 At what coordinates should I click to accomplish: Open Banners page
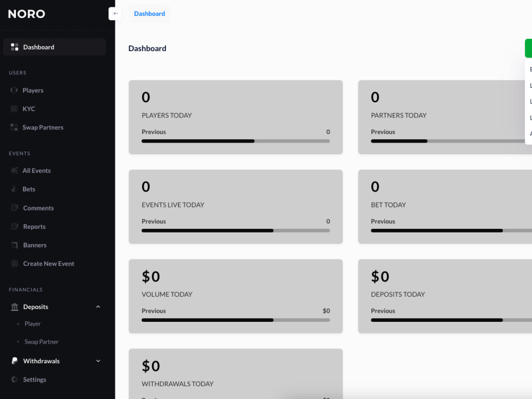click(35, 245)
